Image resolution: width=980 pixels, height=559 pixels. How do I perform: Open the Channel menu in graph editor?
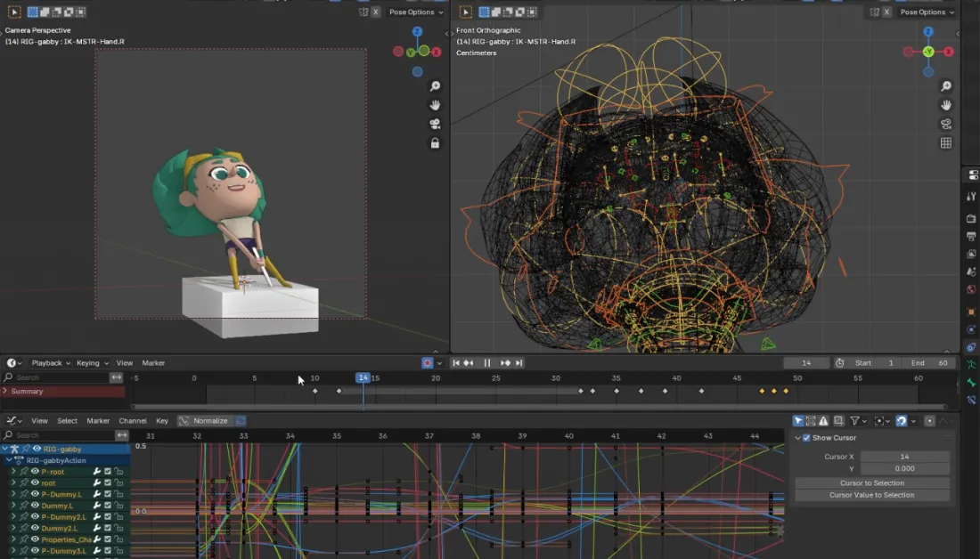tap(133, 421)
